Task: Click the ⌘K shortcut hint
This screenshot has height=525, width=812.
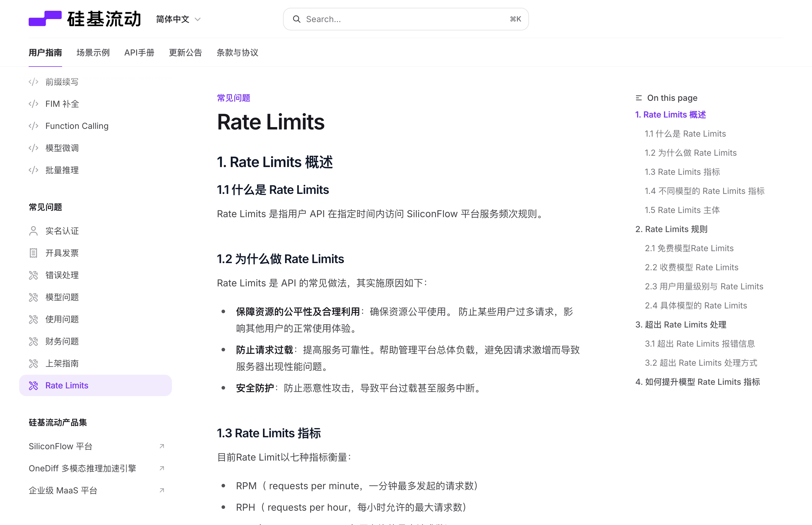Action: 516,19
